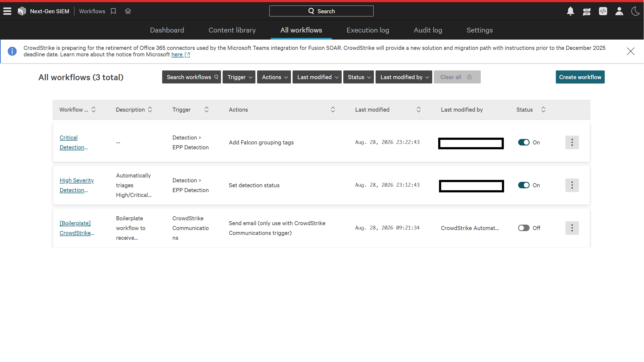Open external link icon next to here
The height and width of the screenshot is (362, 644).
(x=187, y=55)
